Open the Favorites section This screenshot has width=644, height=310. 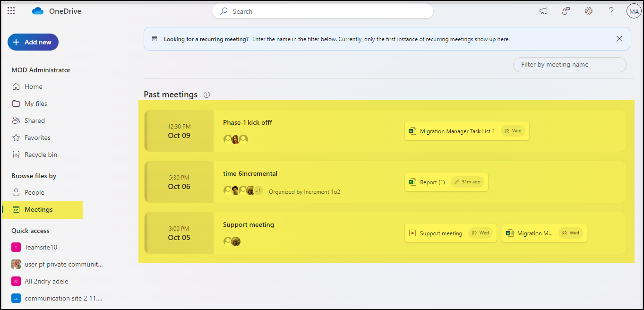tap(37, 138)
